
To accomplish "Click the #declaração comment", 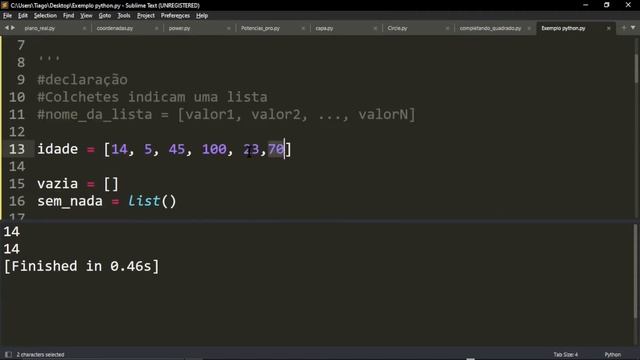I will pos(82,80).
